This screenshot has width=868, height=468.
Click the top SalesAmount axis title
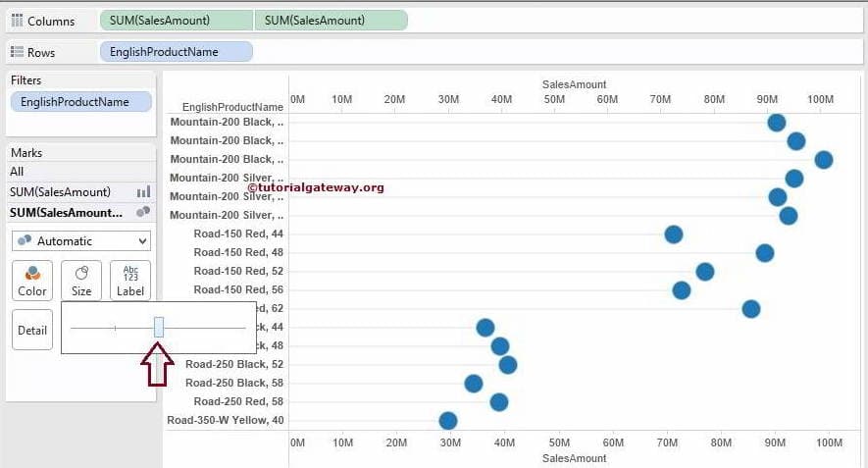(574, 84)
